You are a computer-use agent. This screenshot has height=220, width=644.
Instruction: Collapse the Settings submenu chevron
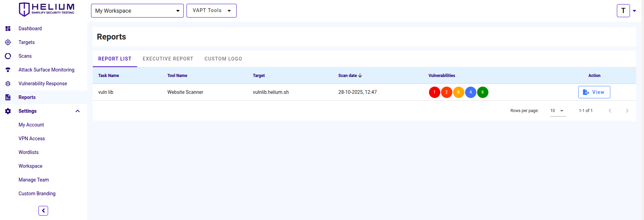(78, 111)
